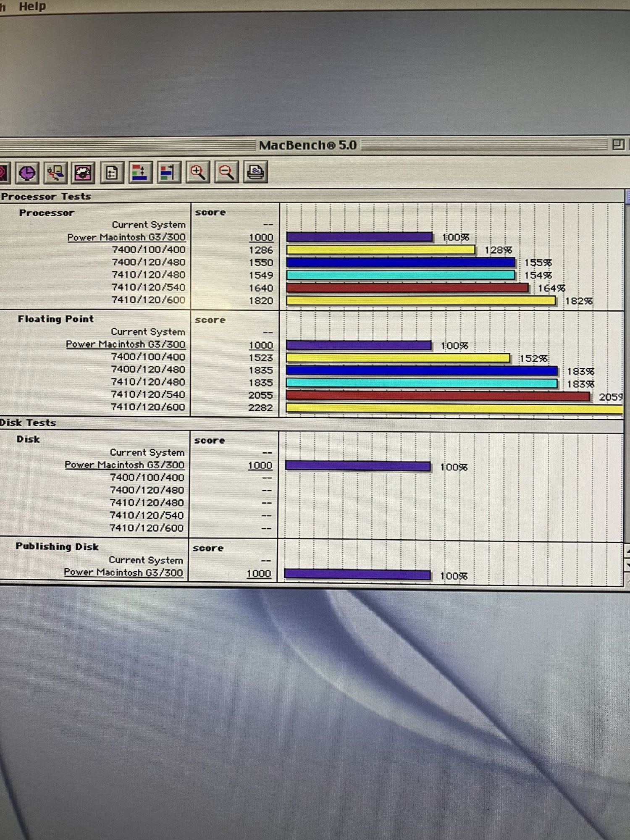Click the window zoom box in title bar
Screen dimensions: 630x840
pos(618,145)
